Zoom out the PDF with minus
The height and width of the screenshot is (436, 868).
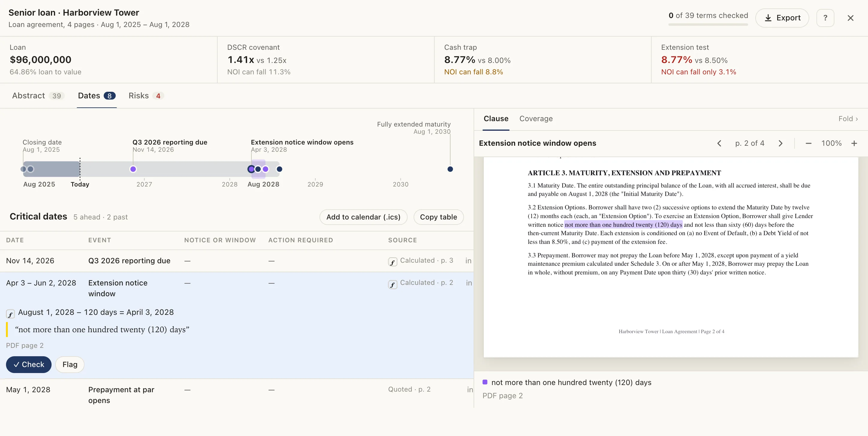[808, 143]
